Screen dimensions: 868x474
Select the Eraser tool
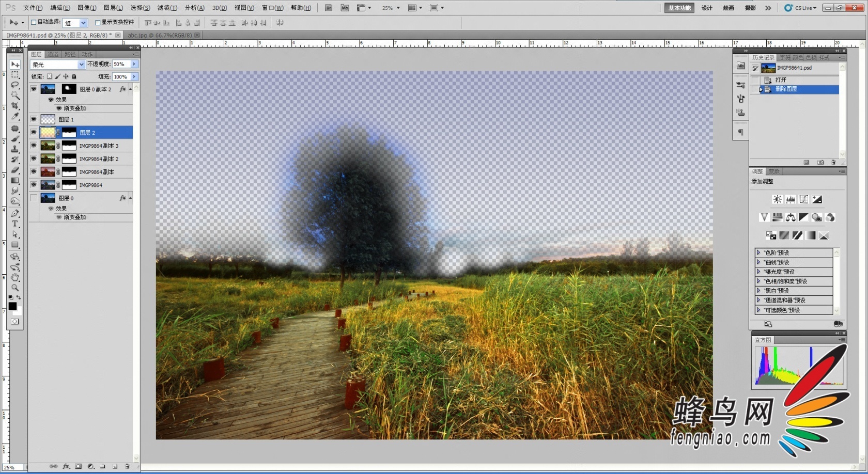coord(15,170)
